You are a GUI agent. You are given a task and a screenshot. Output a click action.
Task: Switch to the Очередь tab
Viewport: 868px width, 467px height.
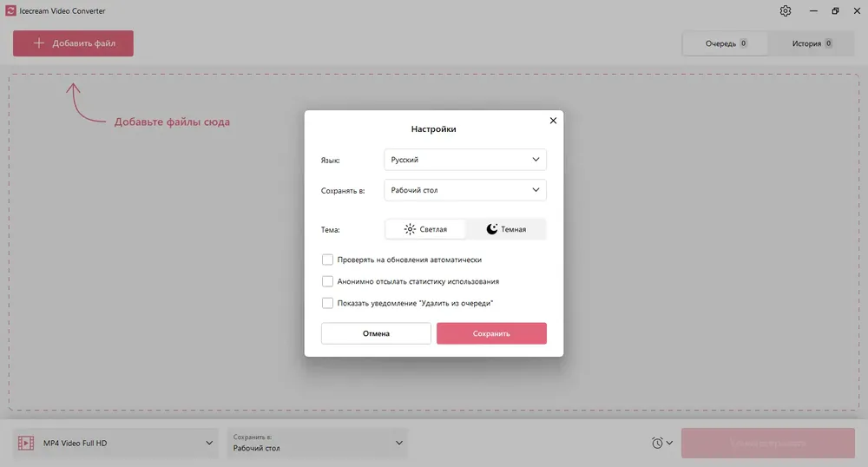point(725,43)
